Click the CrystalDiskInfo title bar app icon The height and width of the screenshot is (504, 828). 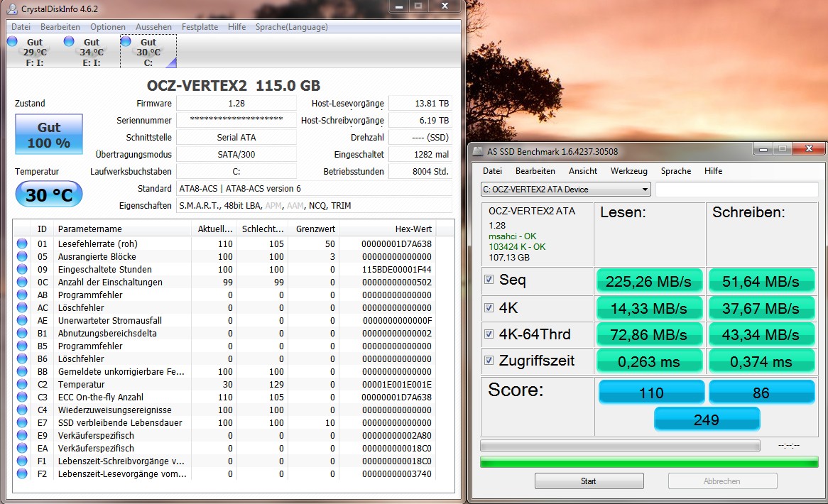pyautogui.click(x=11, y=9)
